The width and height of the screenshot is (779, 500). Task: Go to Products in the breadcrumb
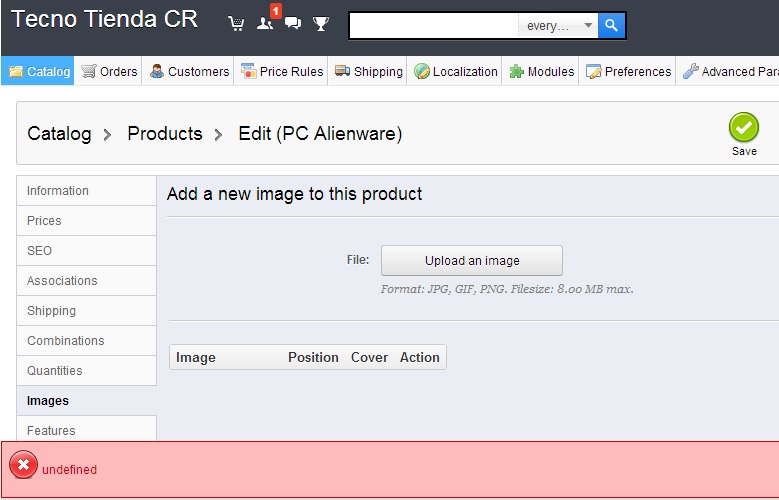[x=165, y=134]
